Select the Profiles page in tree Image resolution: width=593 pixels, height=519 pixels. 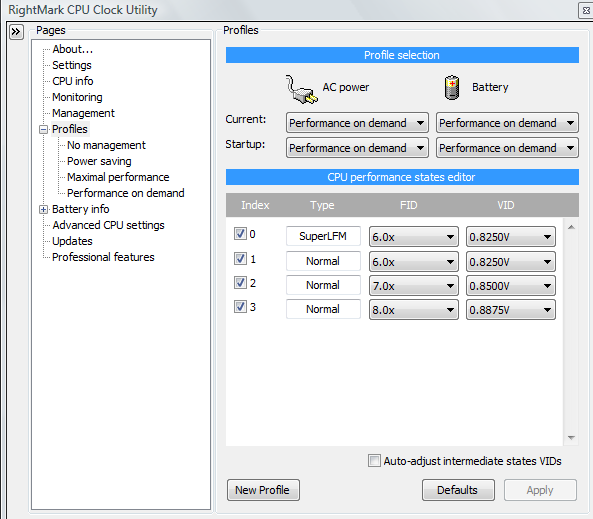70,129
